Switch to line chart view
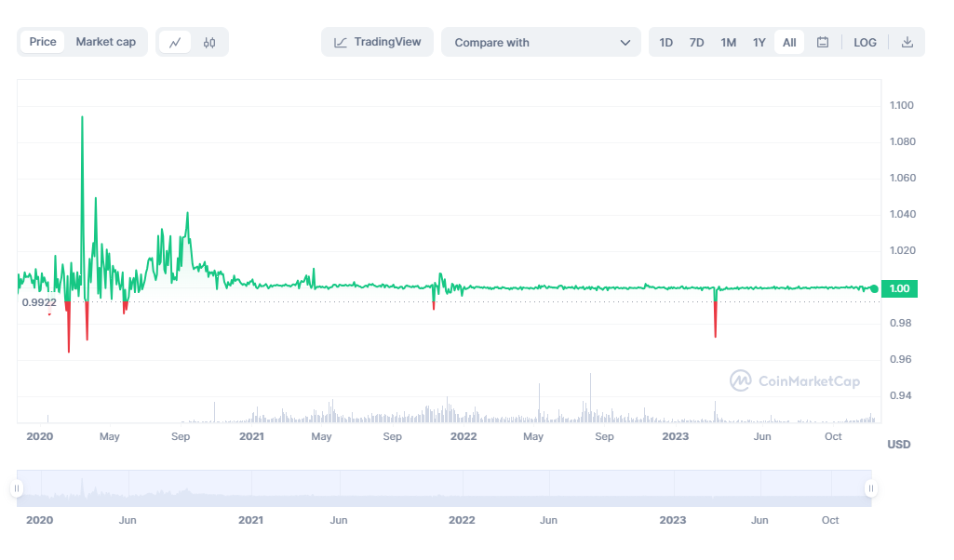The width and height of the screenshot is (954, 560). (175, 42)
